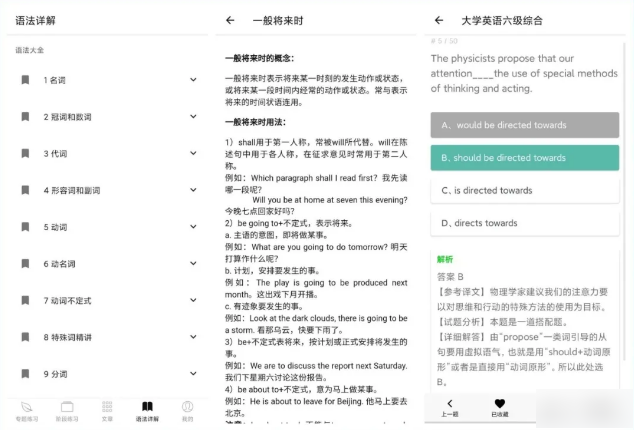Click bookmark icon next to 6 动名词
Viewport: 634px width, 430px height.
coord(25,263)
